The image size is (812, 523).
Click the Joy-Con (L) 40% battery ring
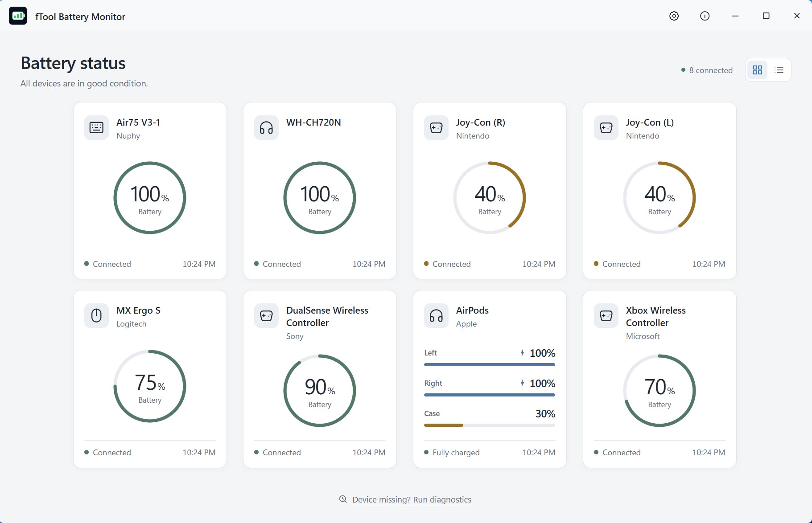click(659, 198)
